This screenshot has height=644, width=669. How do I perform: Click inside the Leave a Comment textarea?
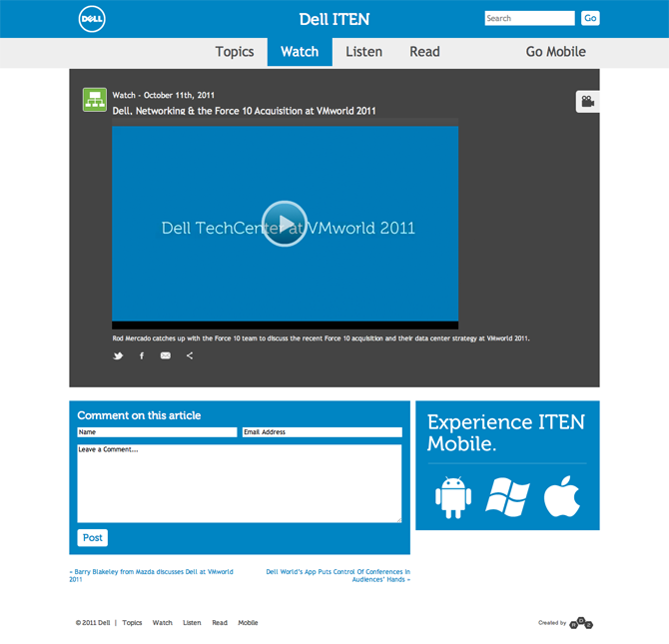coord(240,483)
